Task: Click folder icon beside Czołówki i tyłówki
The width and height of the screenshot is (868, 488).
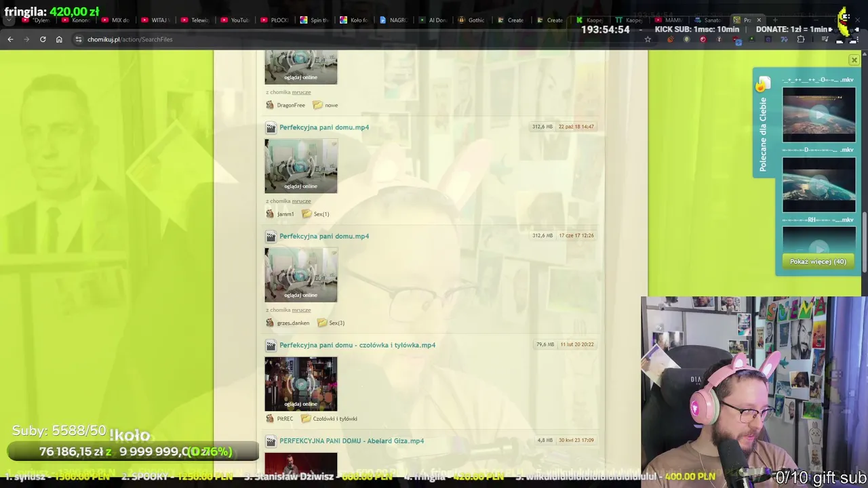Action: [306, 419]
